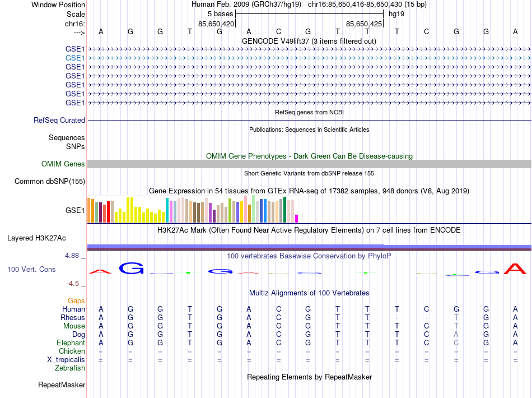Viewport: 532px width, 398px height.
Task: Select the Zebrafish species row label
Action: click(70, 368)
